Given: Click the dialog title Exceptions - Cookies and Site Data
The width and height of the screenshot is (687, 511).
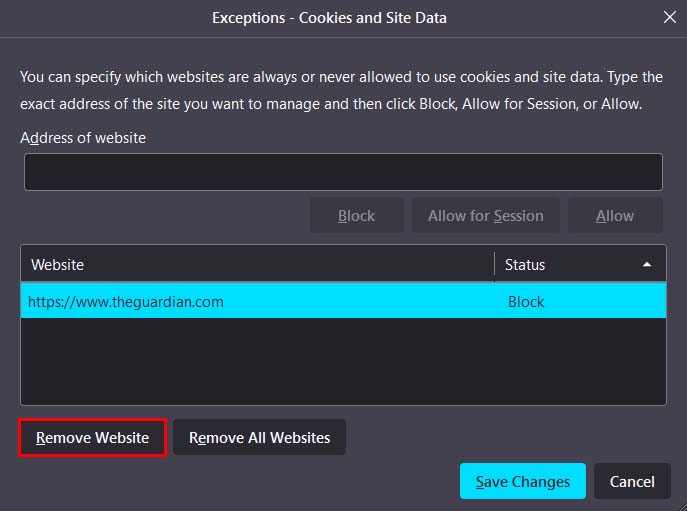Looking at the screenshot, I should point(329,17).
